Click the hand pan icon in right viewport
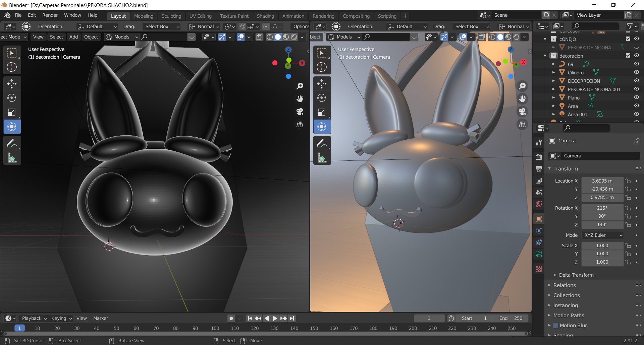Screen dimensions: 644x345 (x=522, y=99)
